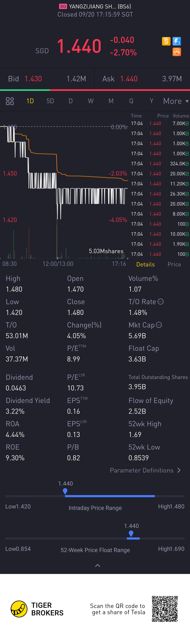Tap the Ask 1.440 price cell
This screenshot has width=190, height=644.
pyautogui.click(x=129, y=79)
